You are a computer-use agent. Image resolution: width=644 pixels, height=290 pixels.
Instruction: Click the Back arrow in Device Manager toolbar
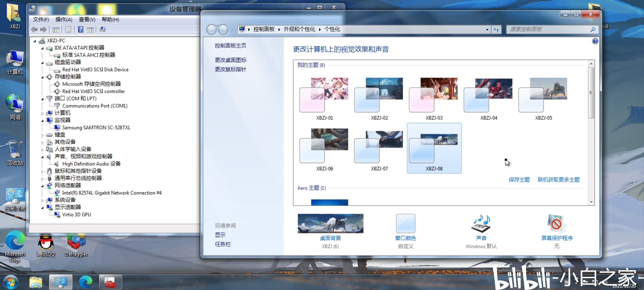click(x=34, y=30)
